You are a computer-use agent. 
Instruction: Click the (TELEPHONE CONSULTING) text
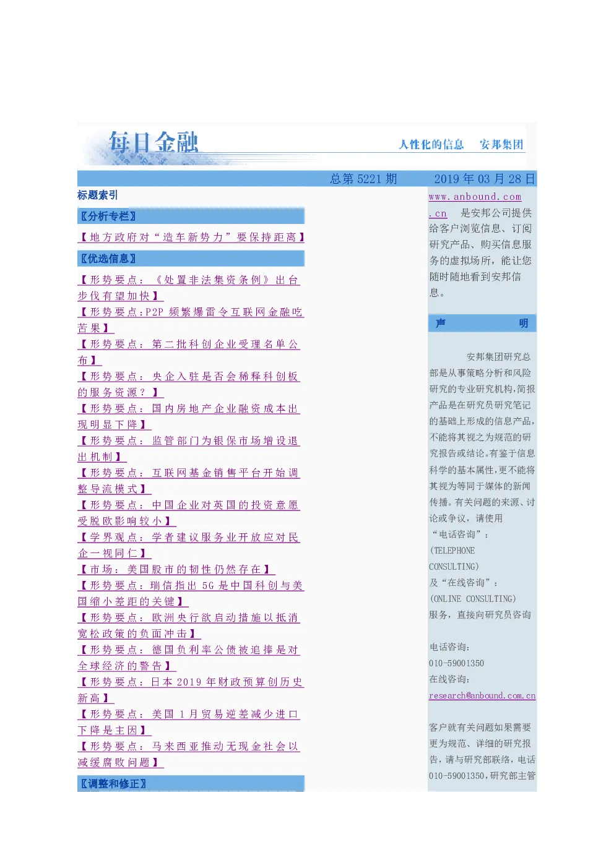coord(454,559)
